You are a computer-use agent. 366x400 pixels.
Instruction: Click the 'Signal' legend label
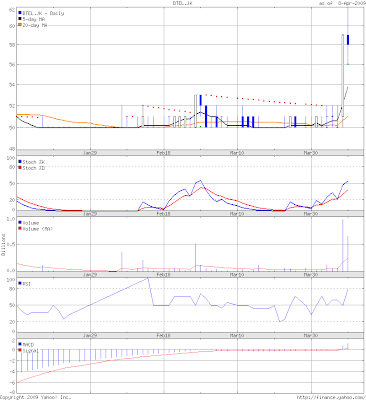tap(30, 351)
